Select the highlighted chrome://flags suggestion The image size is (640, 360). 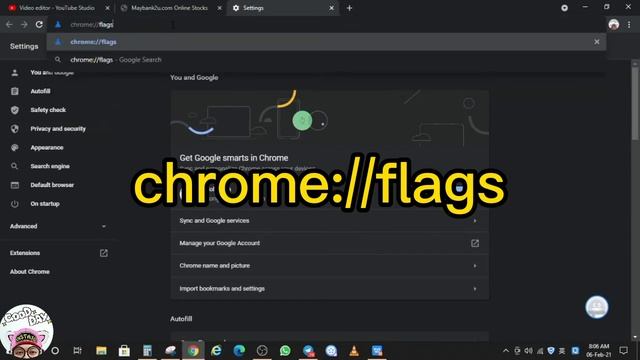tap(326, 42)
